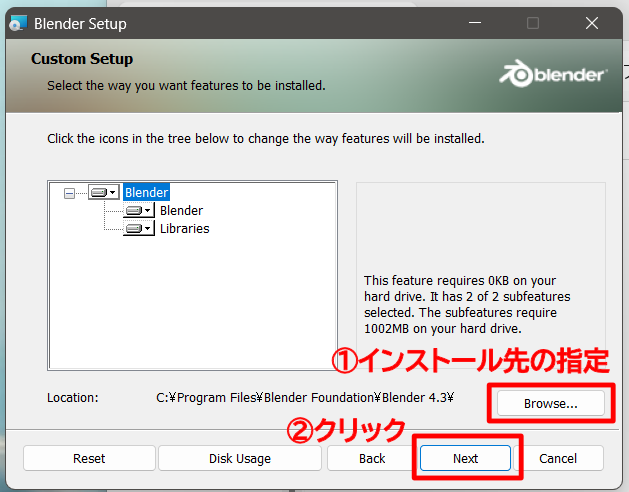Go to previous step with Back
This screenshot has height=492, width=629.
(372, 458)
